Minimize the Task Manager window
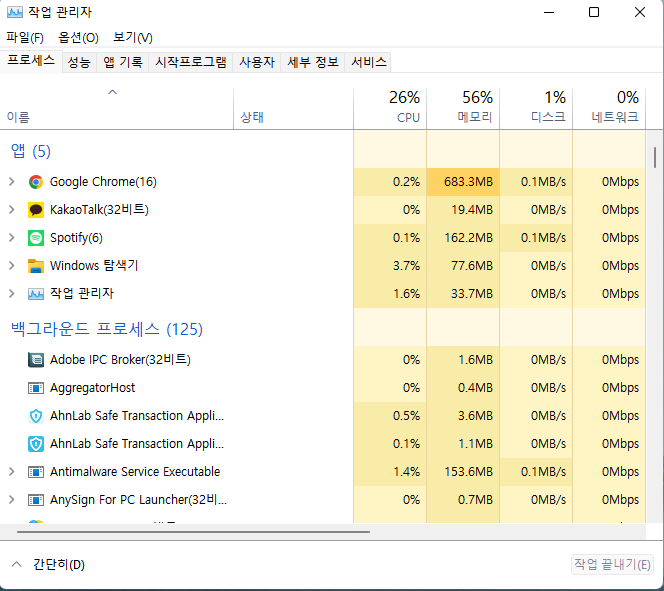 click(549, 12)
